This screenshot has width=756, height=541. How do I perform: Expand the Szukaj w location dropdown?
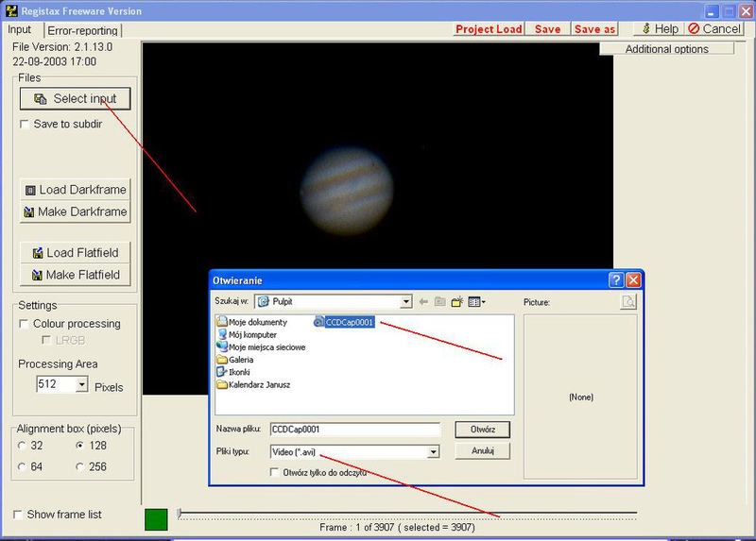pyautogui.click(x=406, y=302)
